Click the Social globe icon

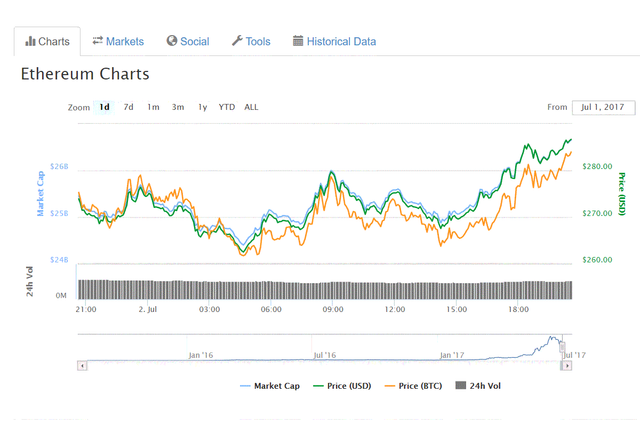[172, 41]
